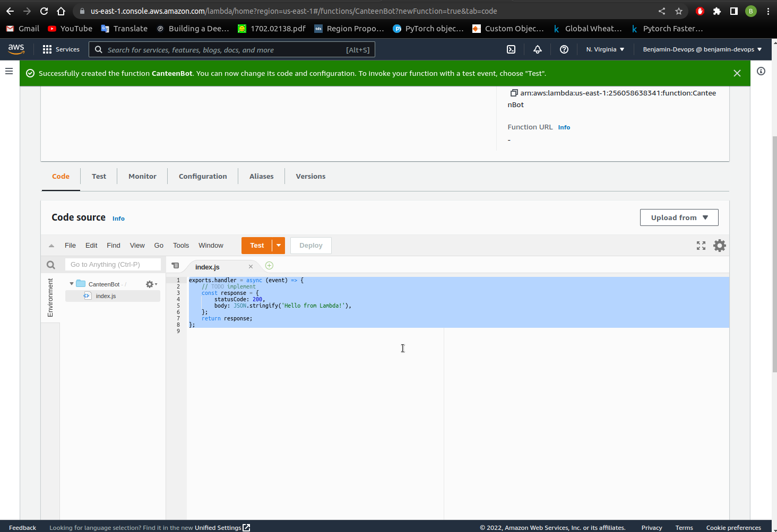777x532 pixels.
Task: Collapse the CanteenBot folder tree
Action: [x=72, y=284]
